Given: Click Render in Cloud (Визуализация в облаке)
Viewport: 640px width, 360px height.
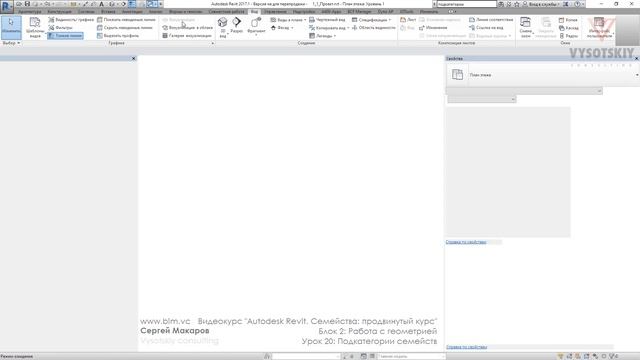Looking at the screenshot, I should [x=187, y=28].
